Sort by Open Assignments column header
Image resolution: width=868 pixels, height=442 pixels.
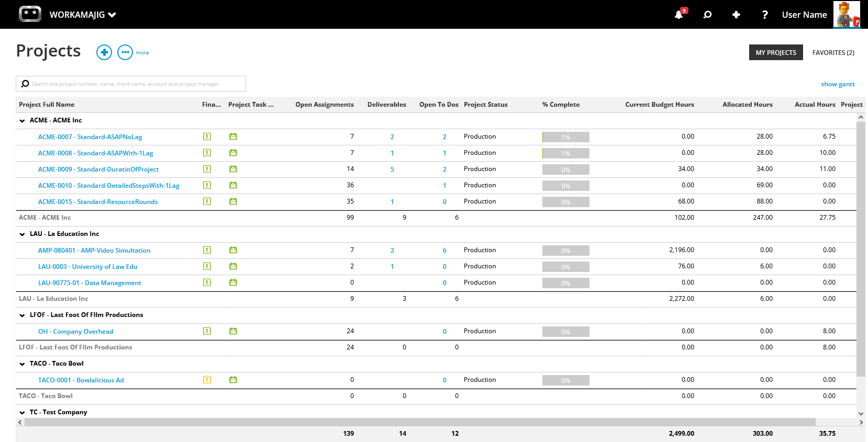pos(325,105)
